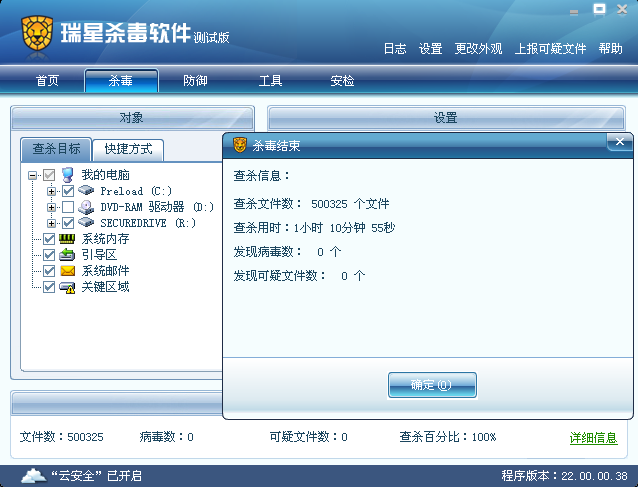Click the DVD-RAM drive disc icon

tap(86, 207)
